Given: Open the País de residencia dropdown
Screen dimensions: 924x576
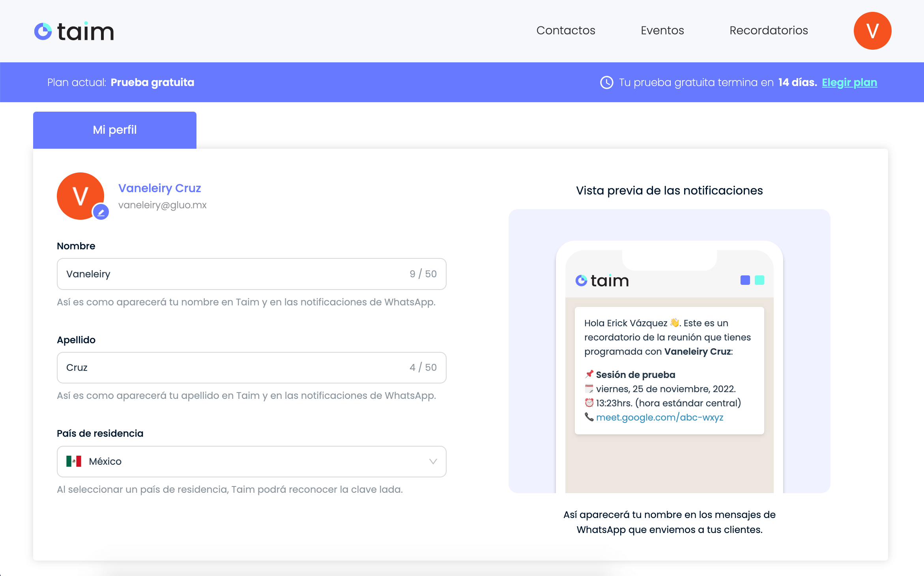Looking at the screenshot, I should coord(252,462).
